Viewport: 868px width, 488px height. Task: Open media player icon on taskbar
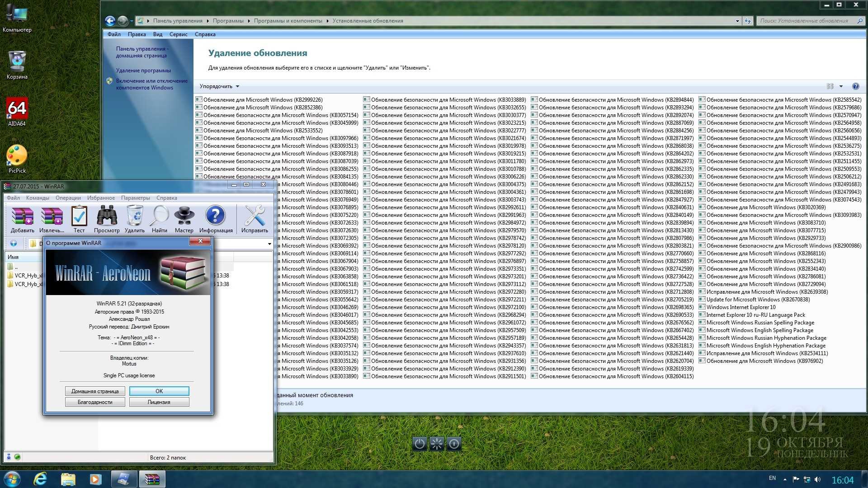[95, 479]
